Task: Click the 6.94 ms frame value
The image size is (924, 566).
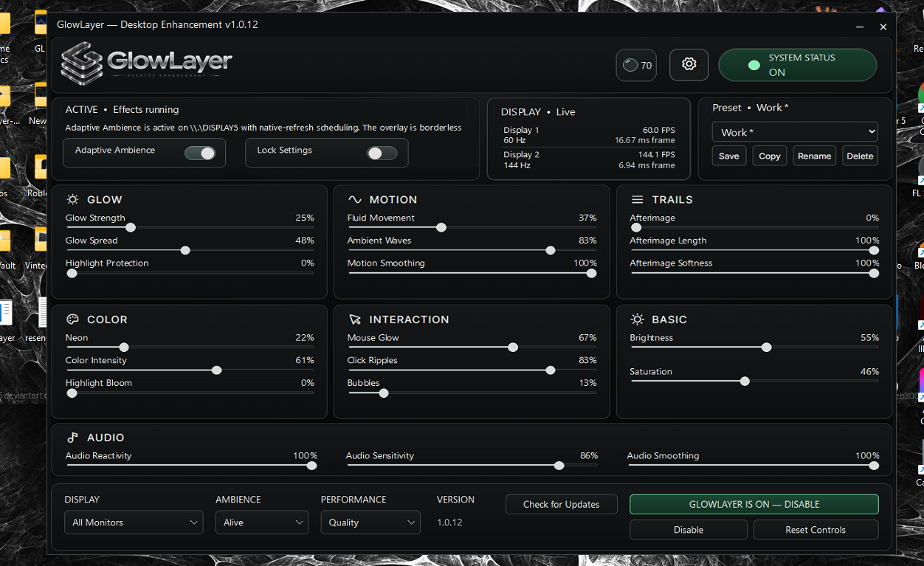Action: [647, 165]
